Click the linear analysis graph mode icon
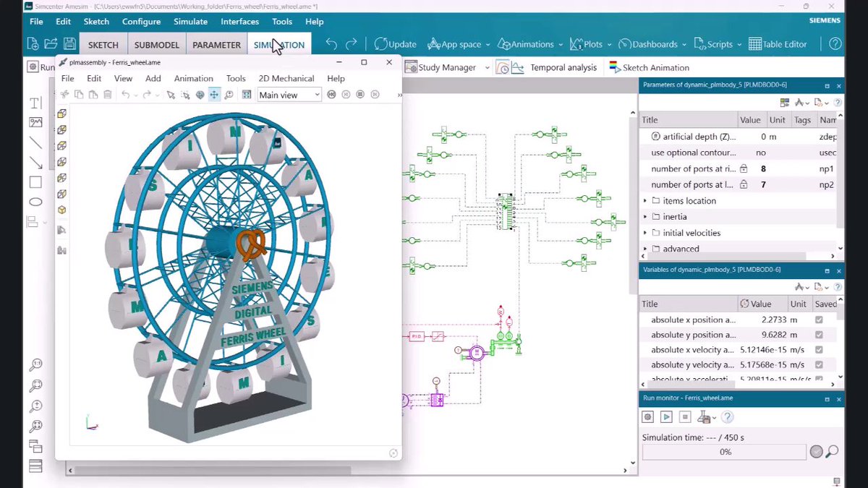 (518, 67)
